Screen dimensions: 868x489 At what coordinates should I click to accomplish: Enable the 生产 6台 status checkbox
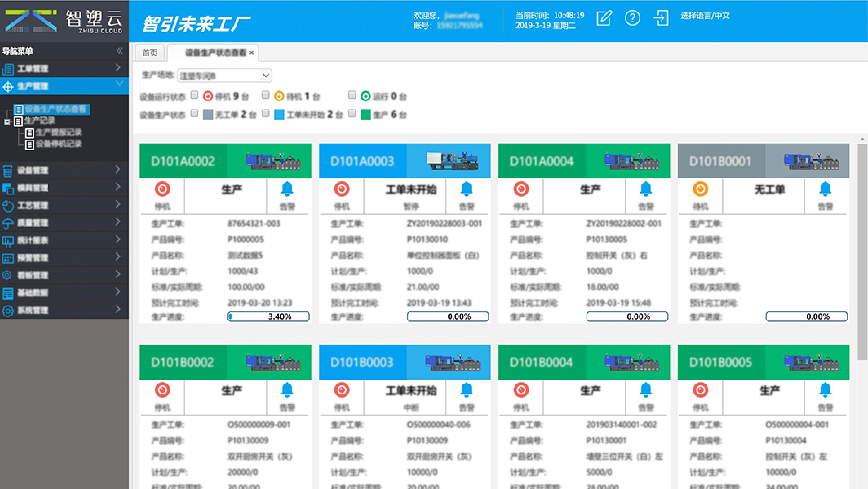click(x=353, y=114)
